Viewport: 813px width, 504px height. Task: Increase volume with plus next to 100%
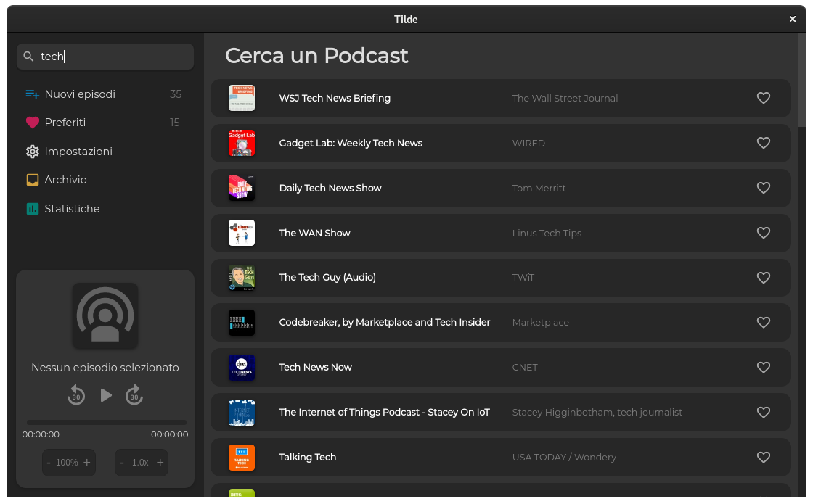pyautogui.click(x=86, y=463)
